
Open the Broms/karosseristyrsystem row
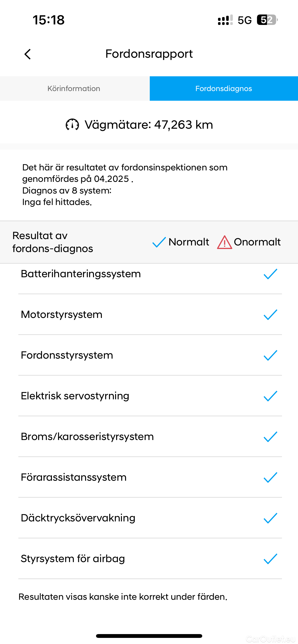point(150,436)
